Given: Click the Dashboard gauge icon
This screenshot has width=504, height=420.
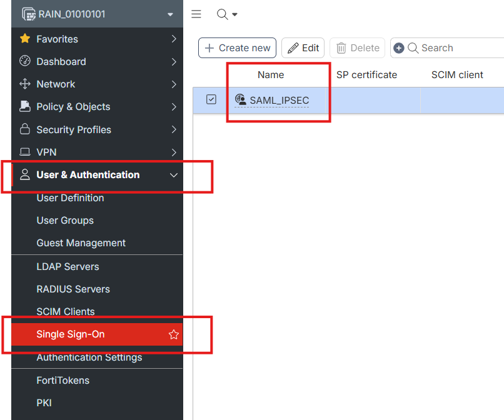Looking at the screenshot, I should (25, 61).
